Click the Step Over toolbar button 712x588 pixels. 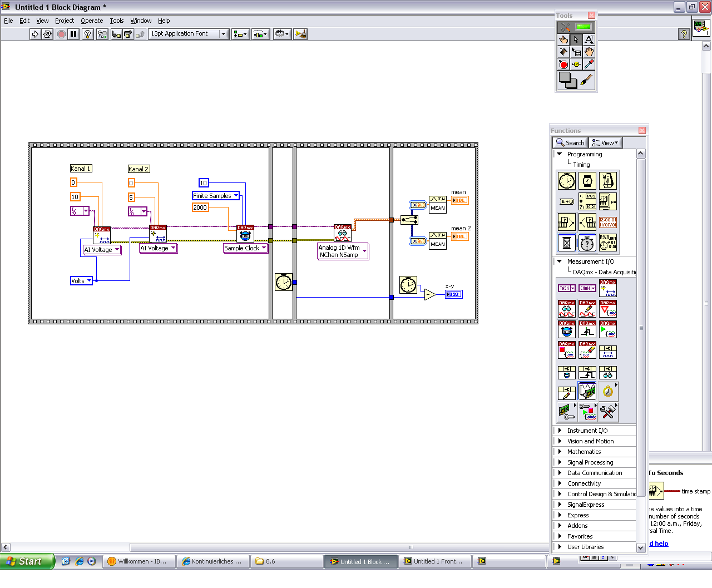[x=128, y=34]
